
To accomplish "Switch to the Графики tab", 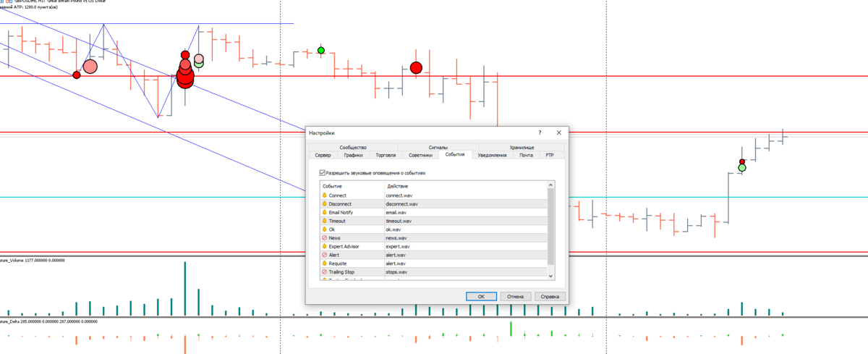I will [353, 155].
